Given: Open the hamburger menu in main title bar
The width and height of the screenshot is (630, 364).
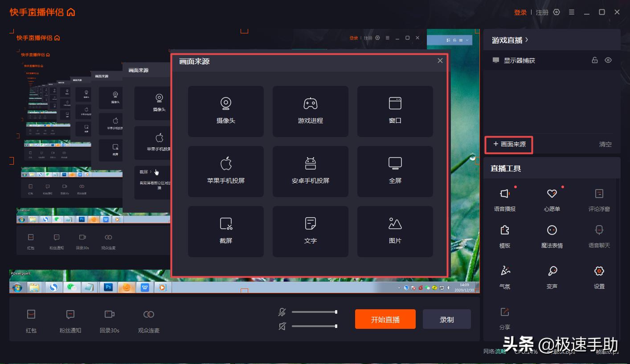Looking at the screenshot, I should [572, 12].
